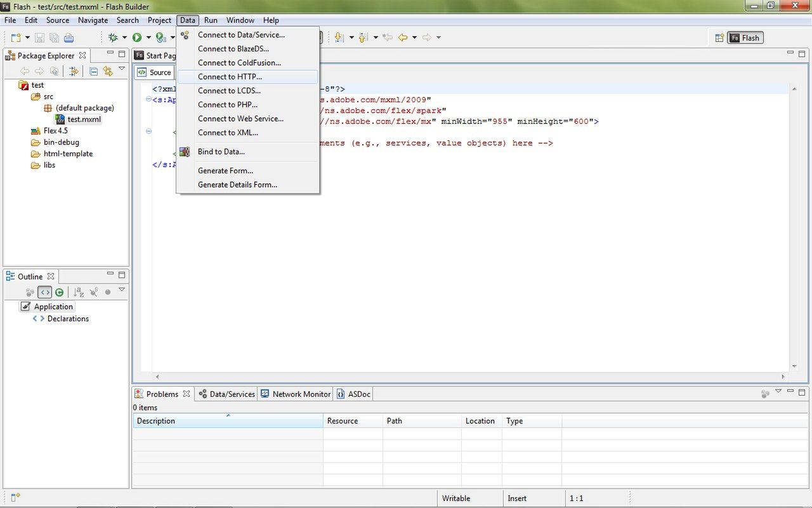This screenshot has width=812, height=508.
Task: Click the last edit location icon
Action: click(x=387, y=37)
